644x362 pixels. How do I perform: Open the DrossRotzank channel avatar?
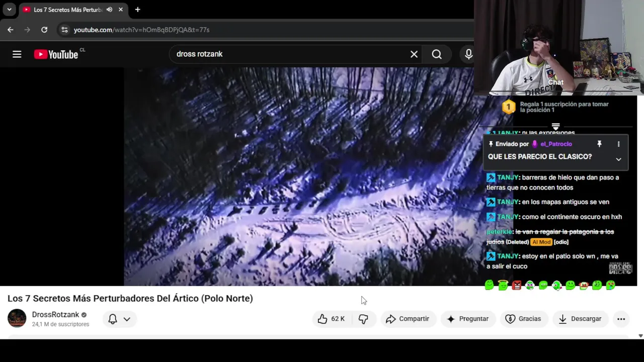17,318
